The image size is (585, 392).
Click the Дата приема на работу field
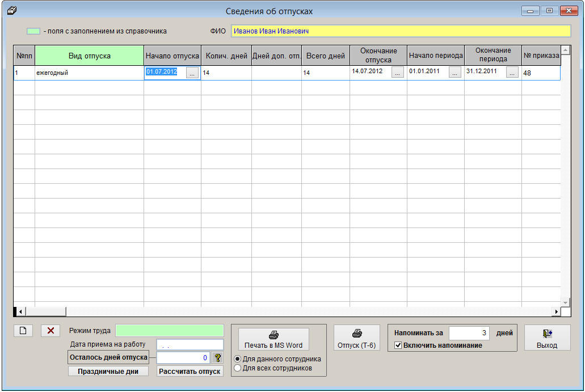[x=190, y=345]
